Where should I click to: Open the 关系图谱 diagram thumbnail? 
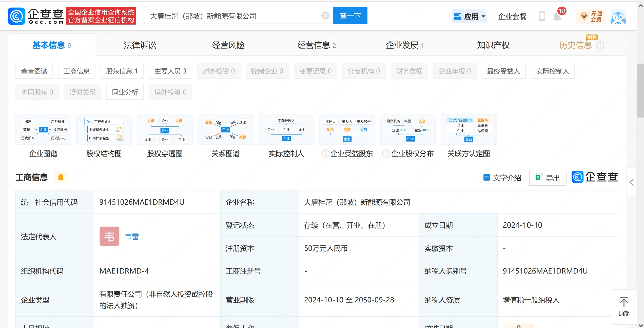click(x=226, y=130)
